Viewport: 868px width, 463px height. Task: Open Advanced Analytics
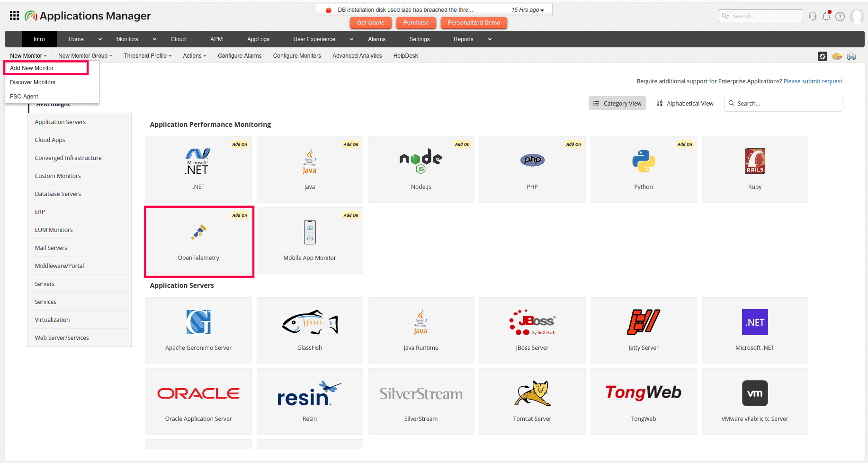(357, 56)
